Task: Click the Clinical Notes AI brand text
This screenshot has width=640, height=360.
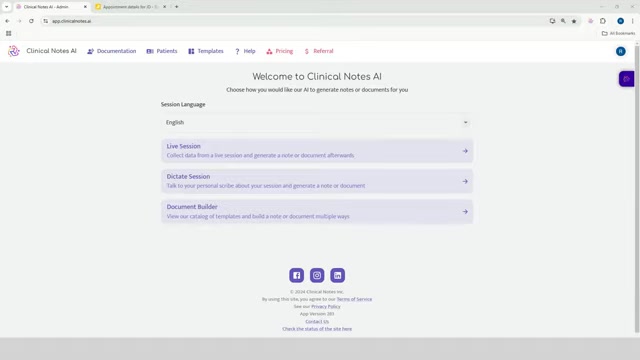Action: tap(51, 51)
